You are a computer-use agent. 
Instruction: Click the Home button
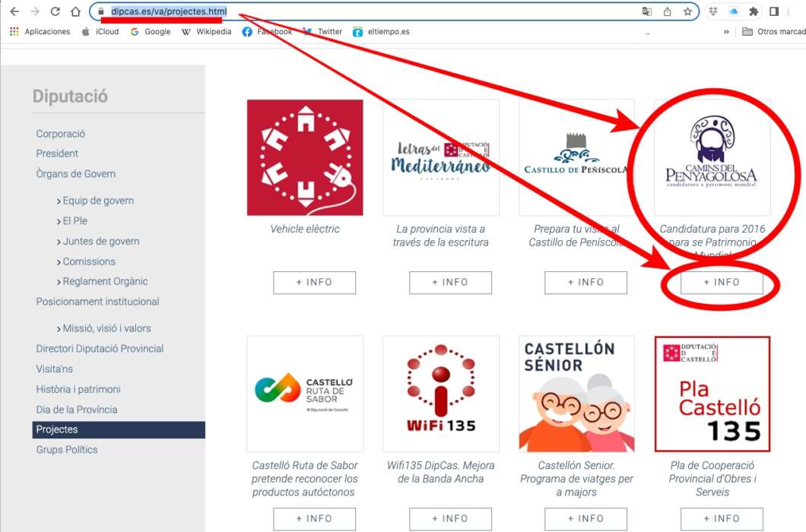[75, 12]
